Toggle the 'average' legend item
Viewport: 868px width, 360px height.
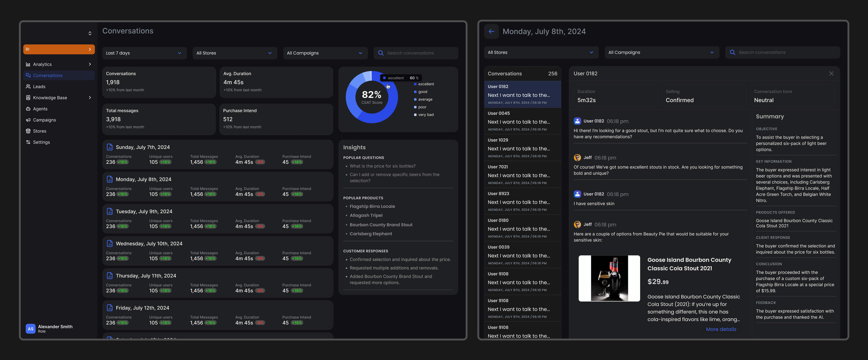tap(425, 100)
